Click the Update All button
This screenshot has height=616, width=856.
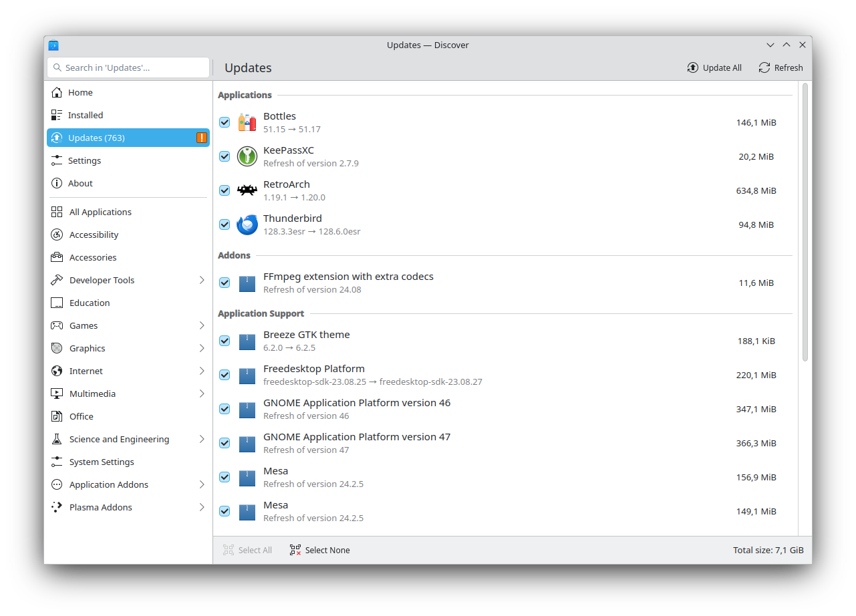click(714, 67)
